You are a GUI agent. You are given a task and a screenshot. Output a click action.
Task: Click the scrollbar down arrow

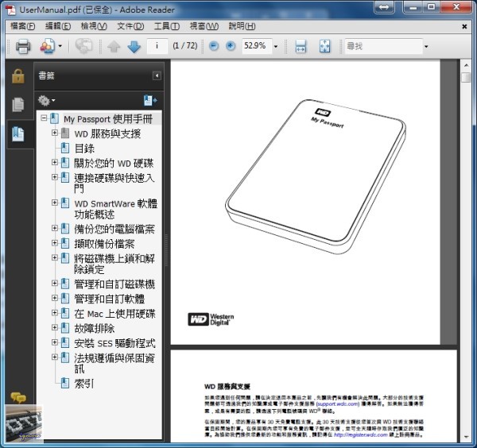click(466, 438)
